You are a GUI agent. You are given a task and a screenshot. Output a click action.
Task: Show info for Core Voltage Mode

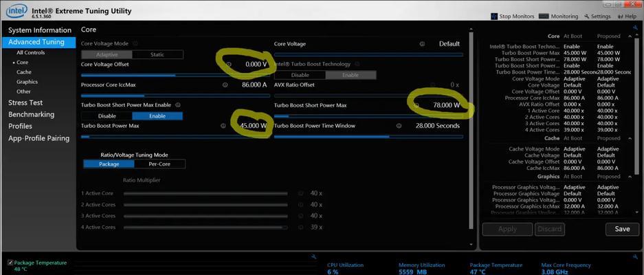pyautogui.click(x=135, y=43)
